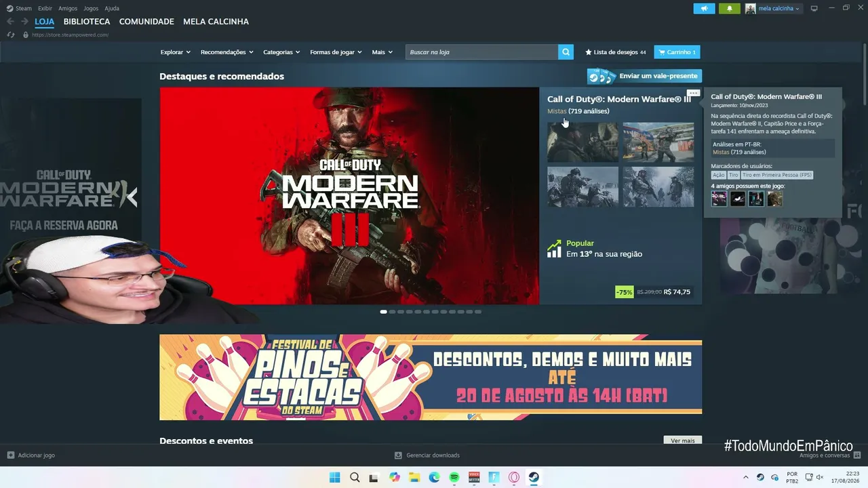This screenshot has width=868, height=488.
Task: Open the bottom-right Modern Warfare III screenshot thumbnail
Action: [x=658, y=187]
